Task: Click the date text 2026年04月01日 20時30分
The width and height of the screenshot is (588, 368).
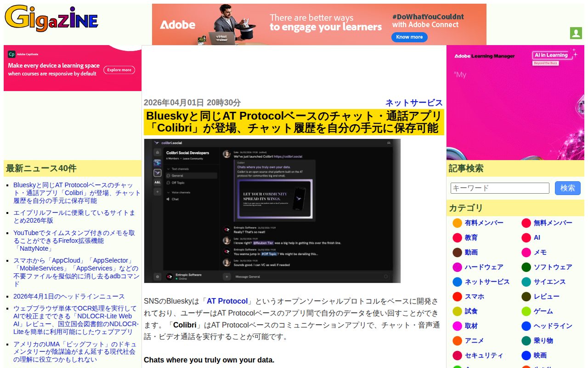Action: (x=192, y=103)
